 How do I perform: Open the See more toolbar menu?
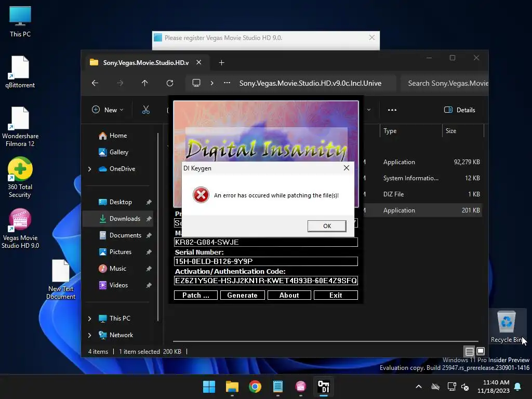point(392,110)
